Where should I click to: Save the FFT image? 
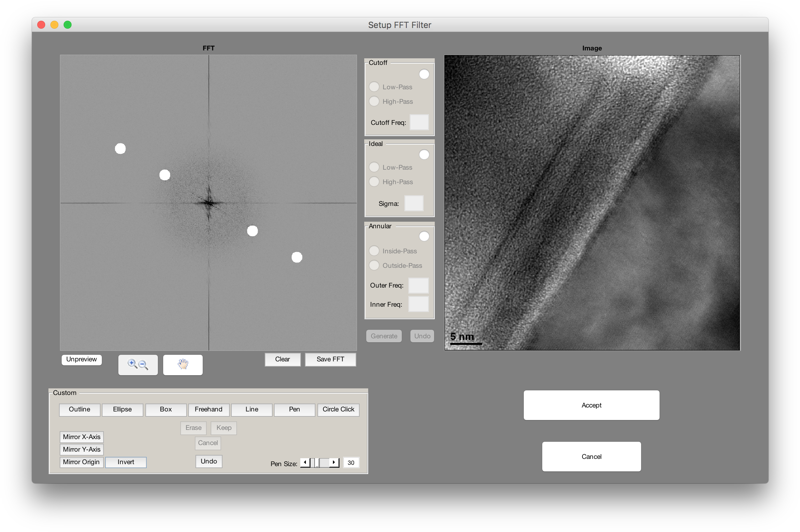coord(330,359)
